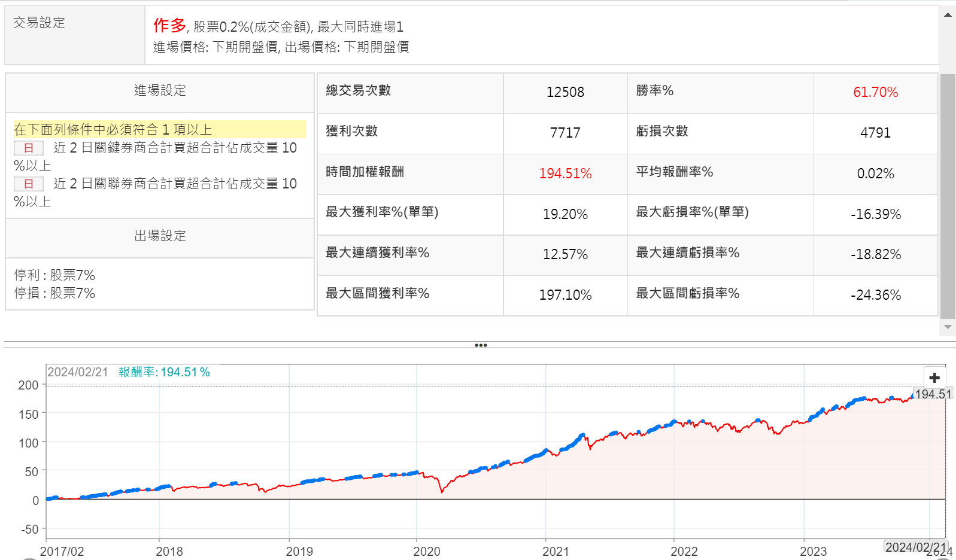Select the 進場設定 header
This screenshot has width=956, height=560.
(160, 90)
